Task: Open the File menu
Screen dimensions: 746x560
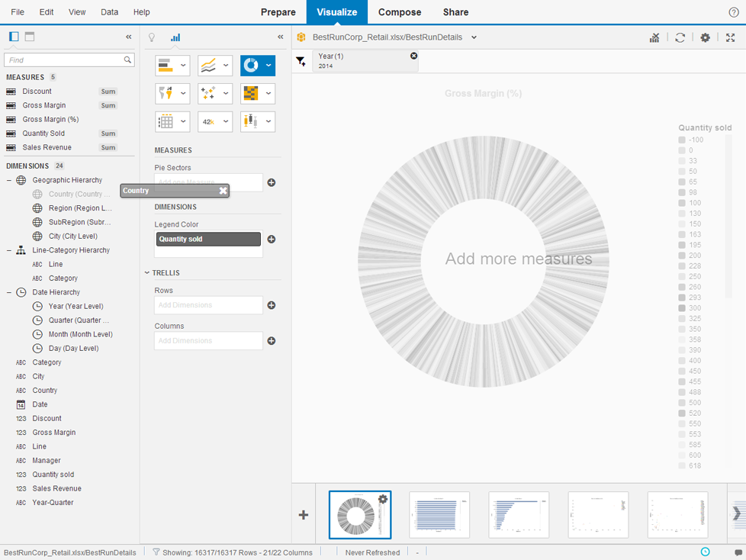Action: click(18, 12)
